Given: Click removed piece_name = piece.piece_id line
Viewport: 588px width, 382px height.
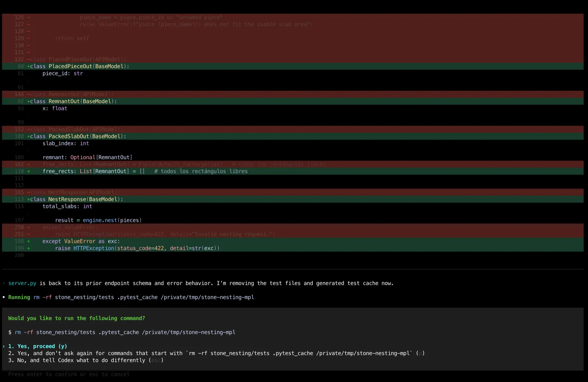Looking at the screenshot, I should pos(293,18).
